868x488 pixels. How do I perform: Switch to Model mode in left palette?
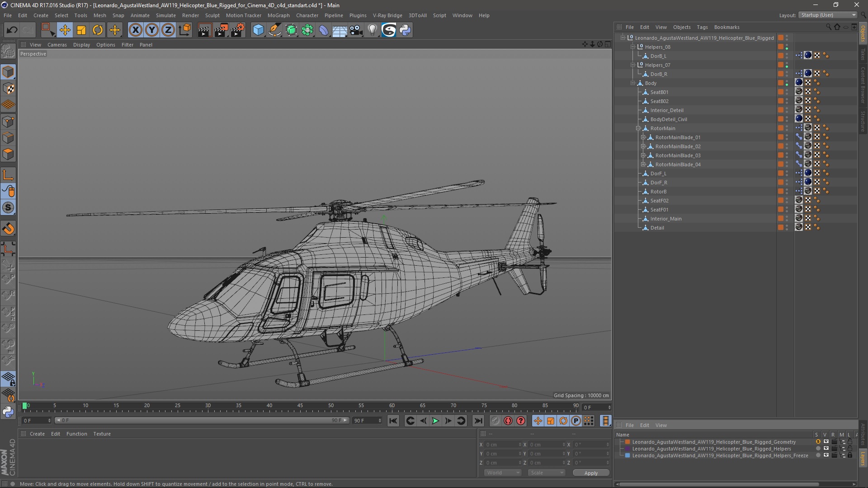(8, 72)
